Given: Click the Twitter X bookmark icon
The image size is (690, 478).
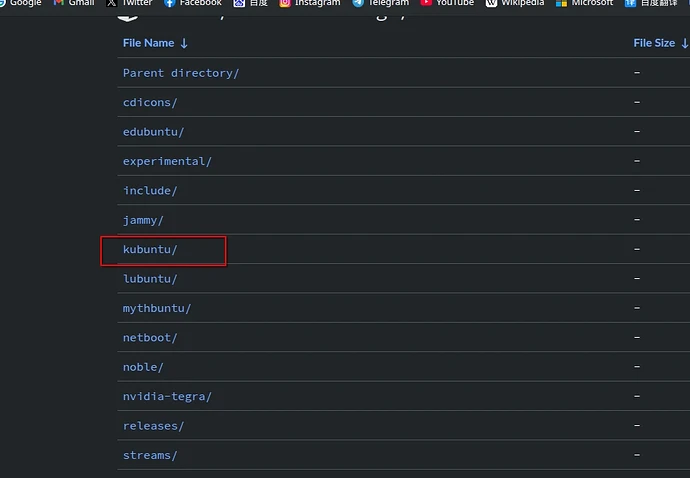Looking at the screenshot, I should pos(112,3).
